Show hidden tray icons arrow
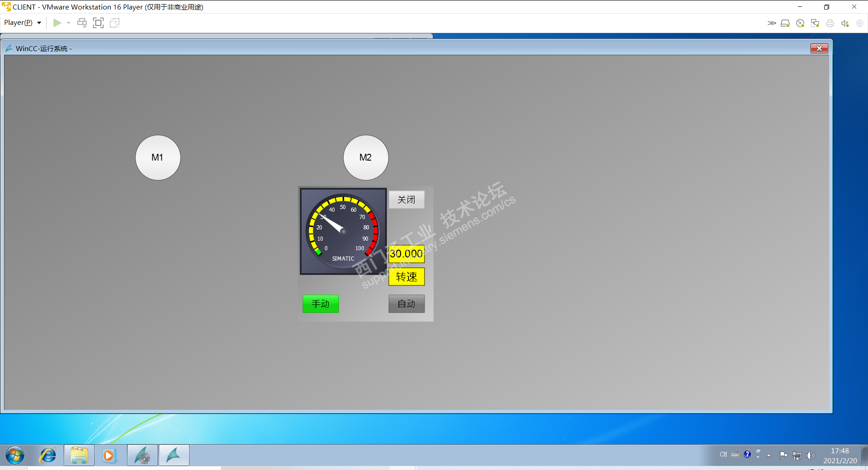 point(769,455)
